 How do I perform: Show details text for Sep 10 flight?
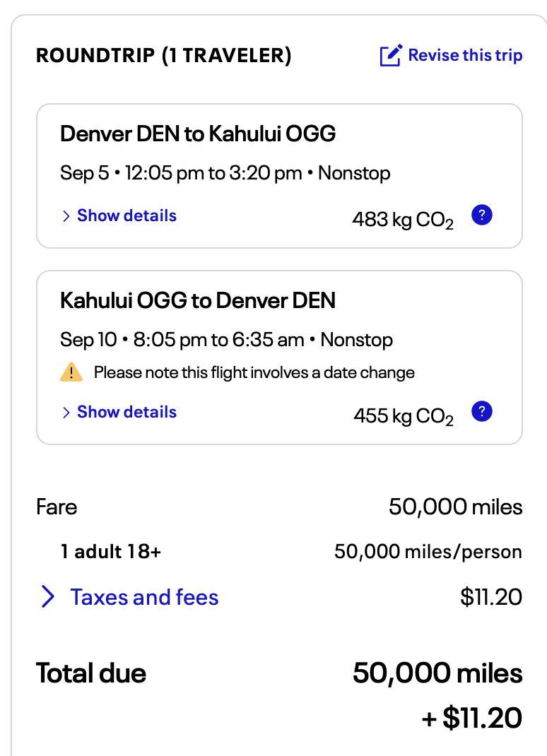point(127,412)
